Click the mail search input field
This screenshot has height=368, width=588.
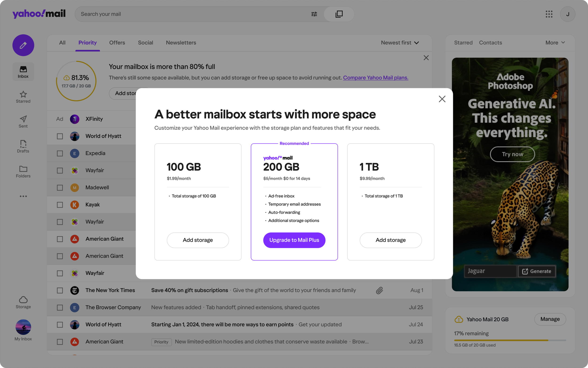pyautogui.click(x=190, y=14)
